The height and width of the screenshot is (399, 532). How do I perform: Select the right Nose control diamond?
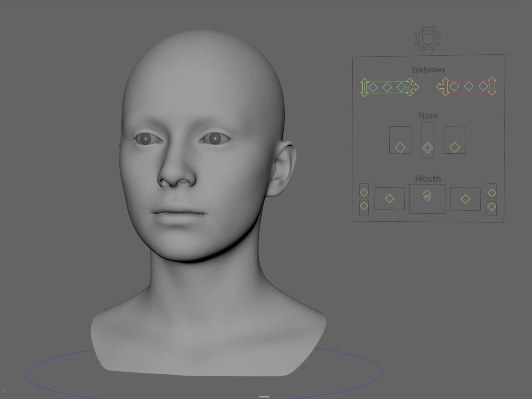(x=455, y=148)
